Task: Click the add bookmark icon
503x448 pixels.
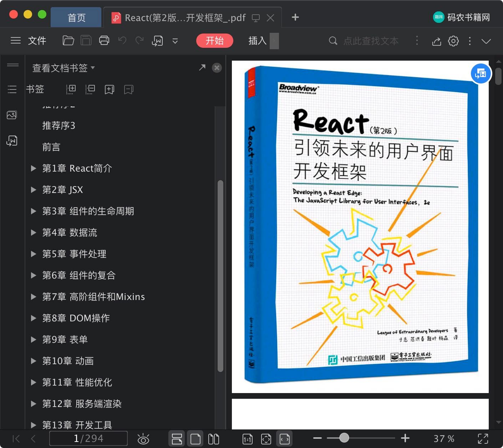Action: [x=109, y=90]
